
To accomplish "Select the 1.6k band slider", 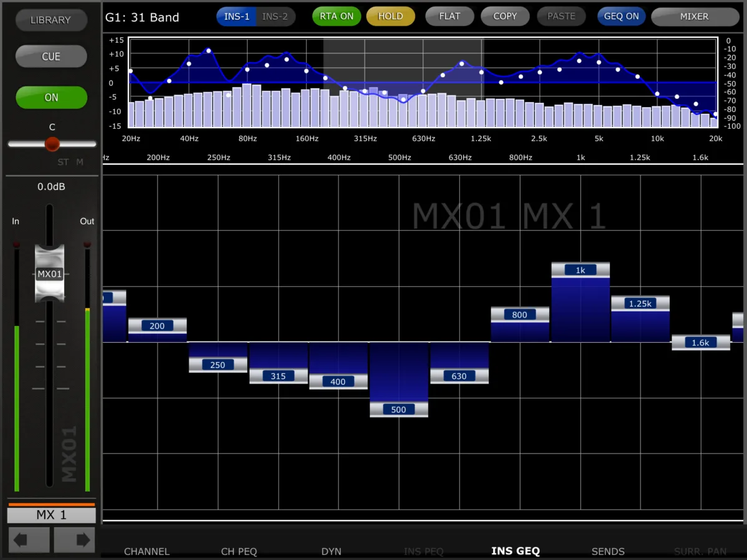I will [x=700, y=342].
